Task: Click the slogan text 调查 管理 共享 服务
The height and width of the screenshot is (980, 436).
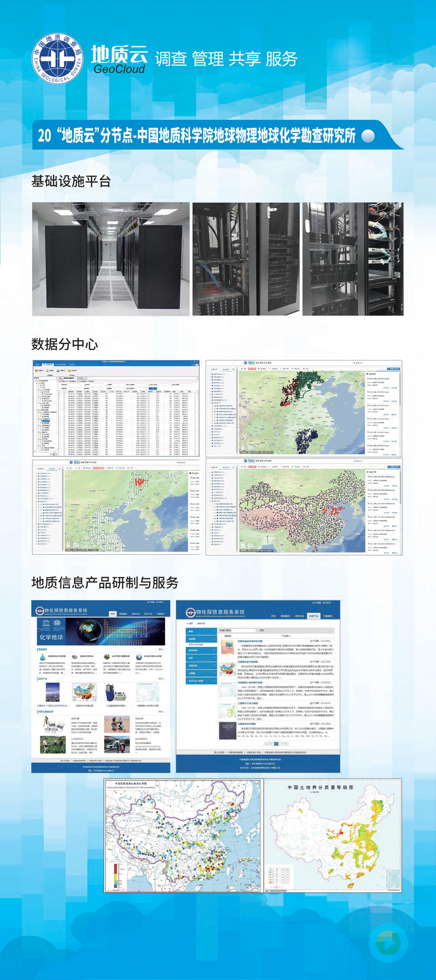Action: [226, 59]
